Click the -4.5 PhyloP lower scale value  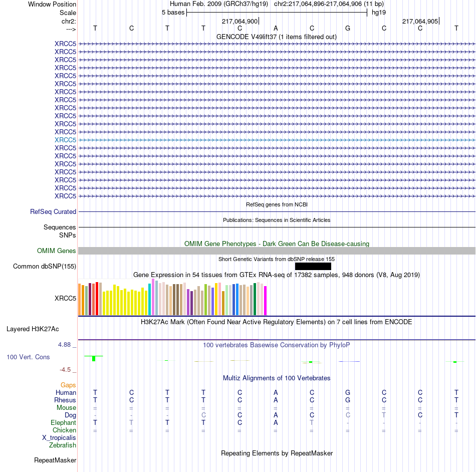point(65,370)
